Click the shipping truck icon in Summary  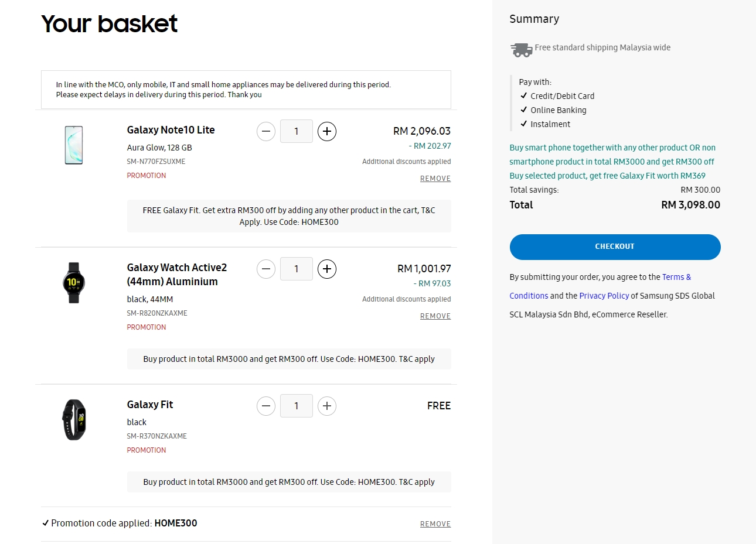pos(521,50)
